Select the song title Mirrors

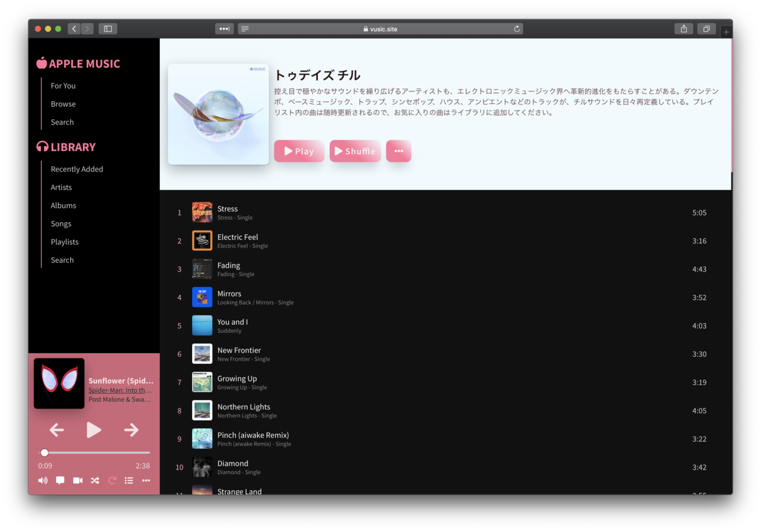229,294
